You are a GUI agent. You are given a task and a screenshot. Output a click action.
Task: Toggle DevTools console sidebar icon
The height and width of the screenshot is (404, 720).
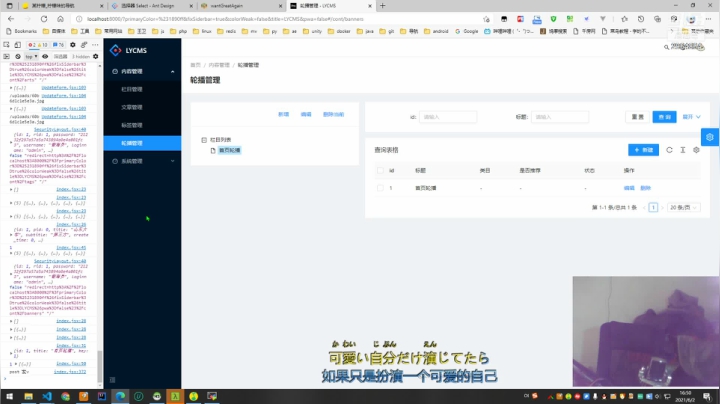(x=6, y=56)
